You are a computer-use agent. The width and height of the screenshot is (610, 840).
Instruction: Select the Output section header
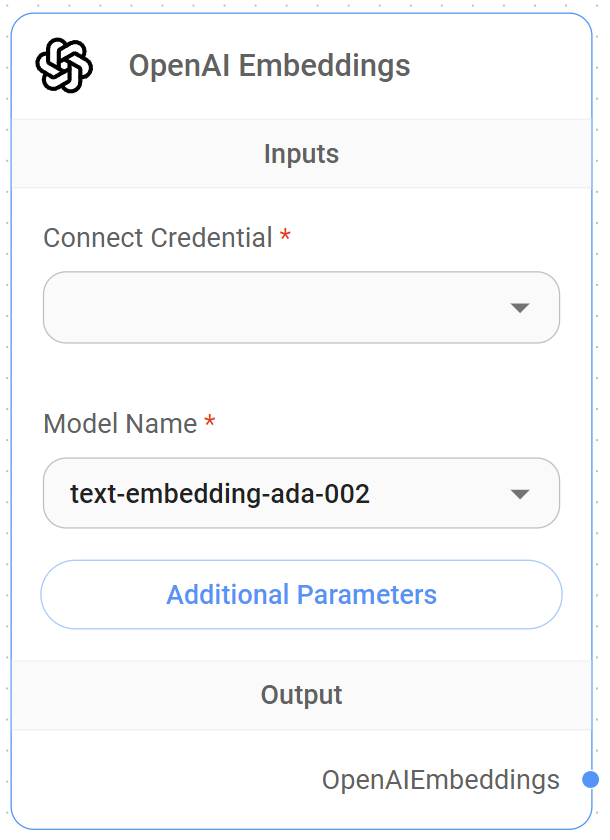pyautogui.click(x=301, y=694)
